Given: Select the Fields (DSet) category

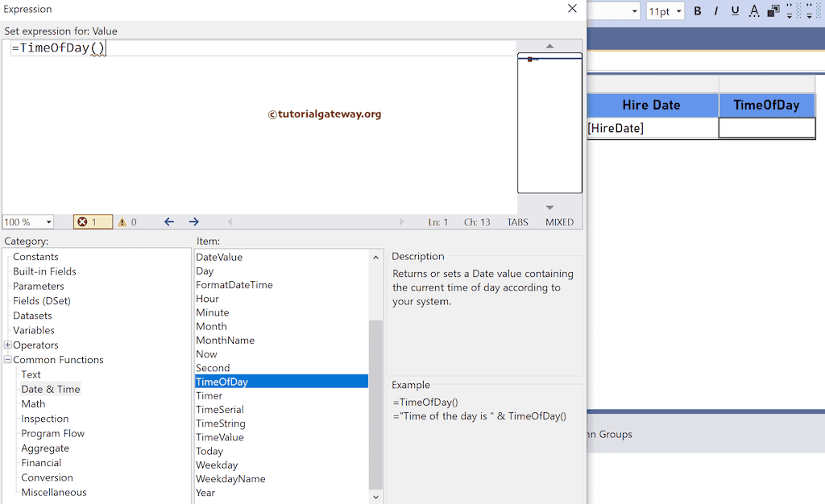Looking at the screenshot, I should [42, 300].
